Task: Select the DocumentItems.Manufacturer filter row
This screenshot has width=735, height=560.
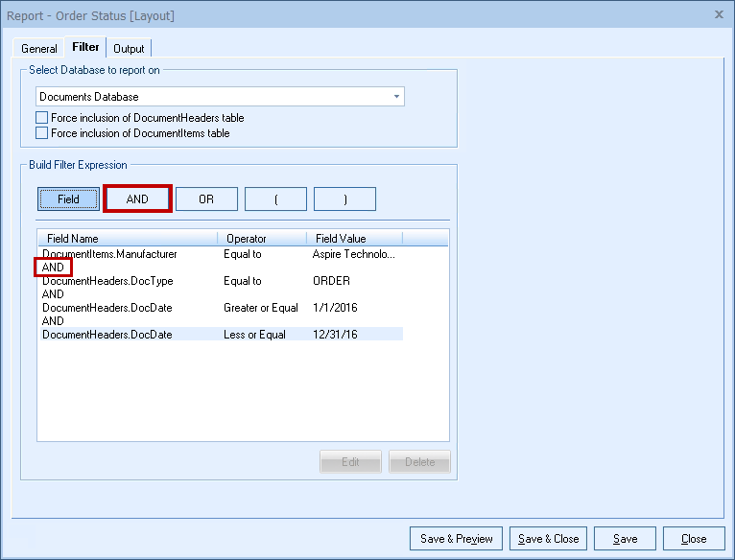Action: point(109,254)
